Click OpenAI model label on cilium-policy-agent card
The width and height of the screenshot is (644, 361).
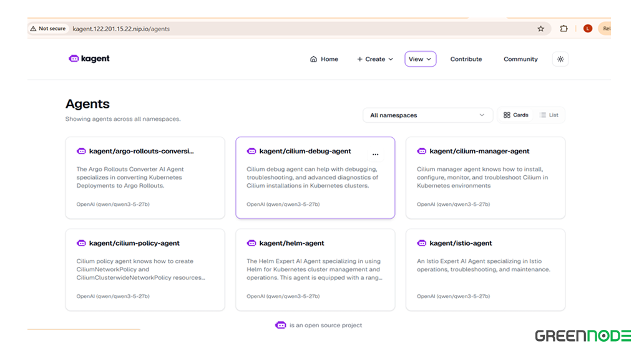(113, 296)
